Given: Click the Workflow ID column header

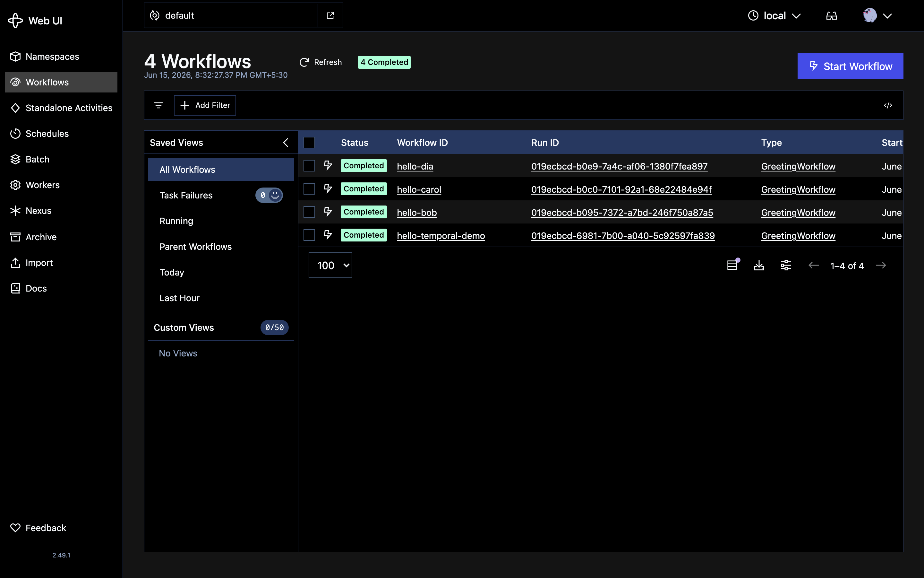Looking at the screenshot, I should click(422, 143).
